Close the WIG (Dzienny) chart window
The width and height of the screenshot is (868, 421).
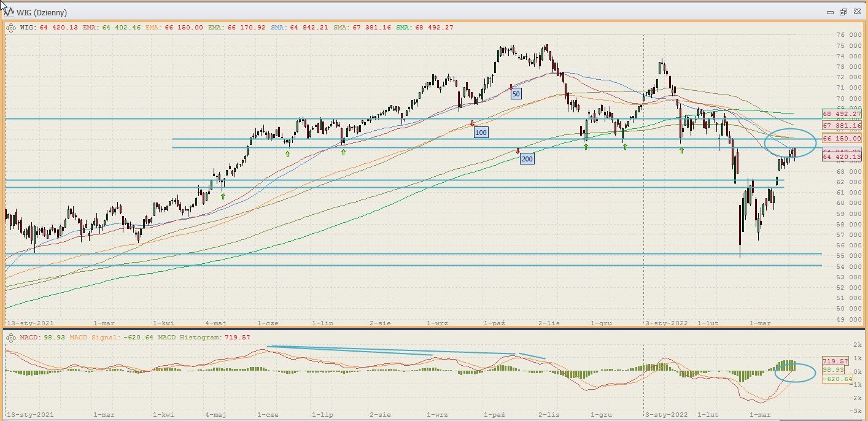tap(856, 12)
